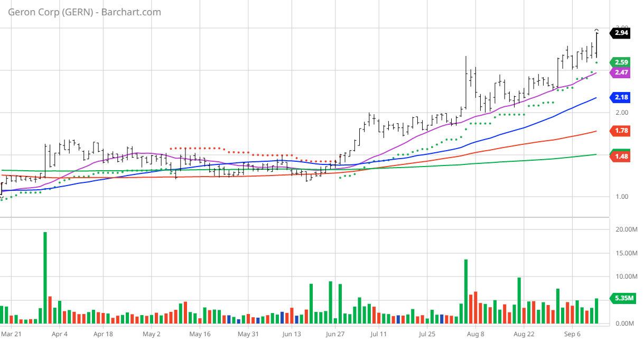Select the green 2.59 price label on right axis
The height and width of the screenshot is (341, 644).
620,62
